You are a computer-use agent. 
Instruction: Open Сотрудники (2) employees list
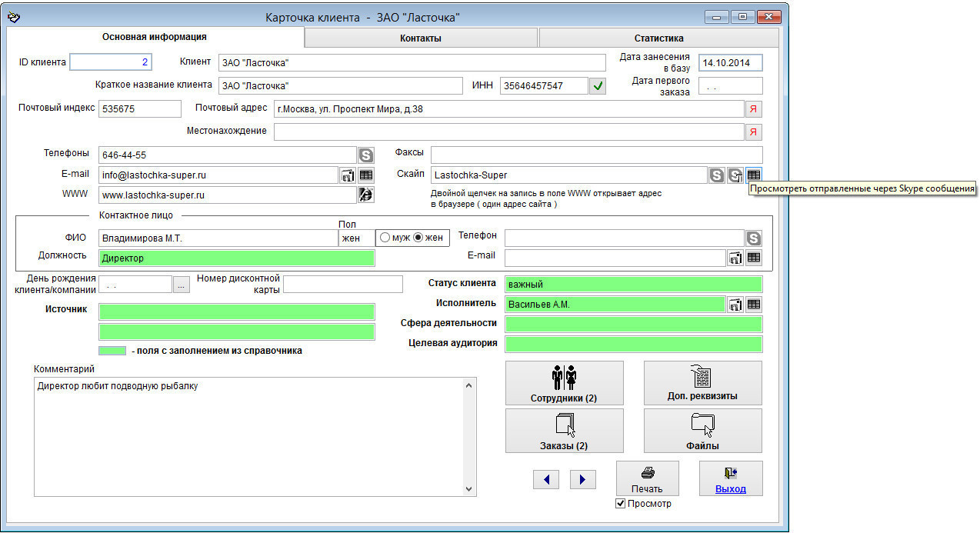point(564,383)
